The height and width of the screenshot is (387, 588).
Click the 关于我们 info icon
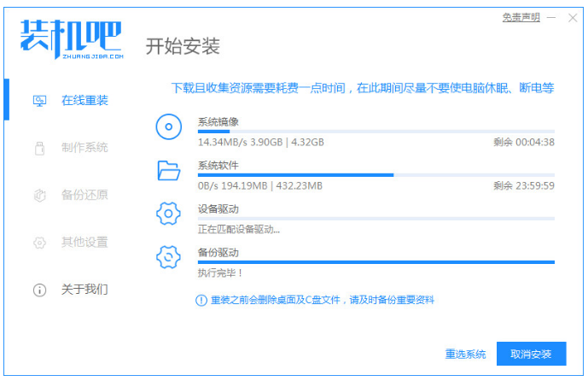pos(39,290)
